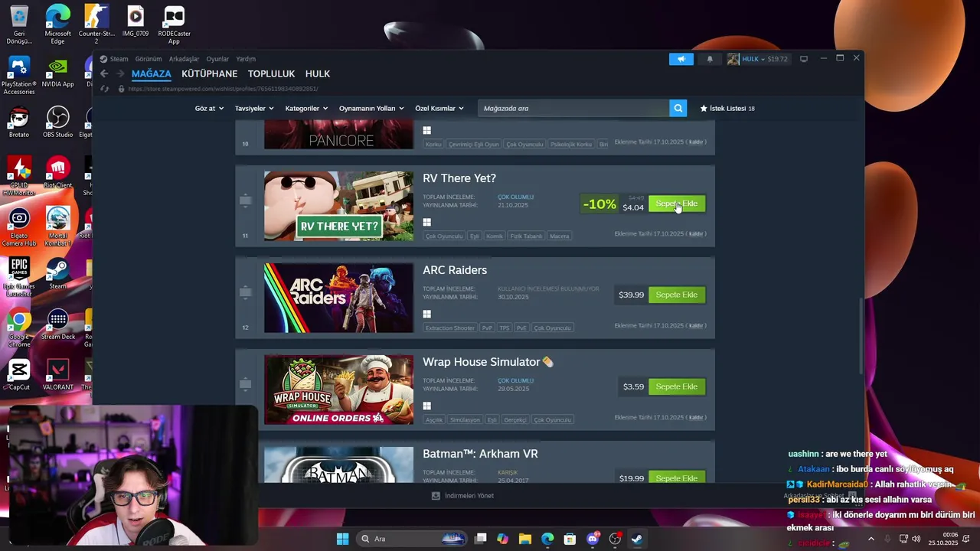Click the store search magnifier button
980x551 pixels.
[x=678, y=109]
